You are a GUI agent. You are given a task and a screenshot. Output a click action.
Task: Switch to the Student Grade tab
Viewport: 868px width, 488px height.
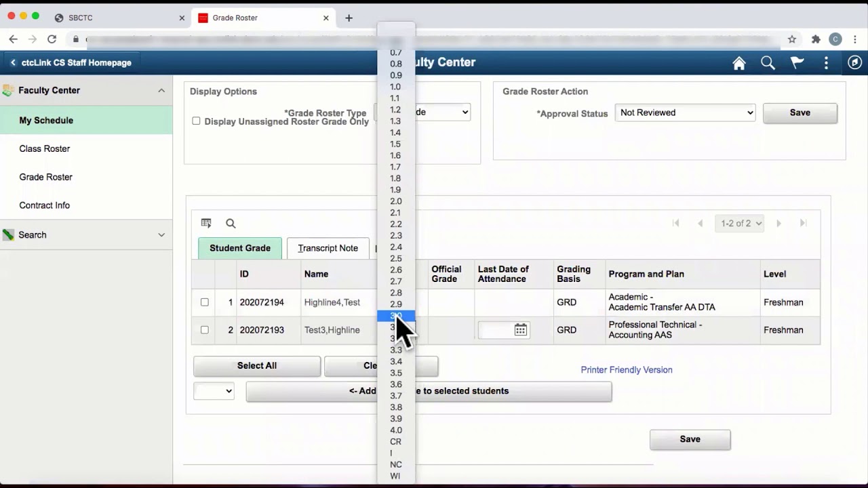(240, 248)
